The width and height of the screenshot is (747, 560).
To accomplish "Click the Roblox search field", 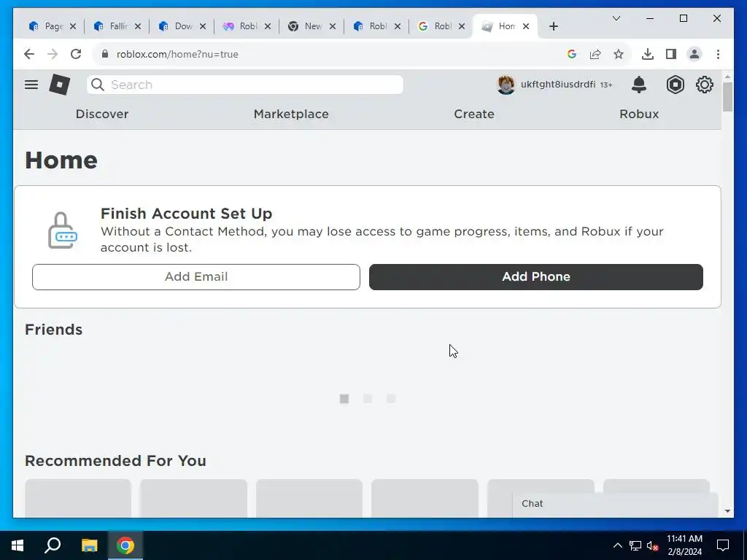I will point(245,85).
